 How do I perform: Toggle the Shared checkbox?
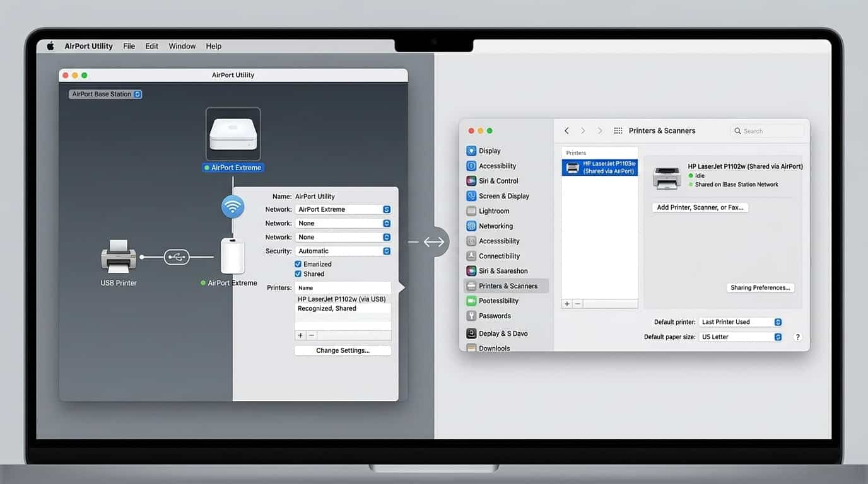pyautogui.click(x=298, y=274)
